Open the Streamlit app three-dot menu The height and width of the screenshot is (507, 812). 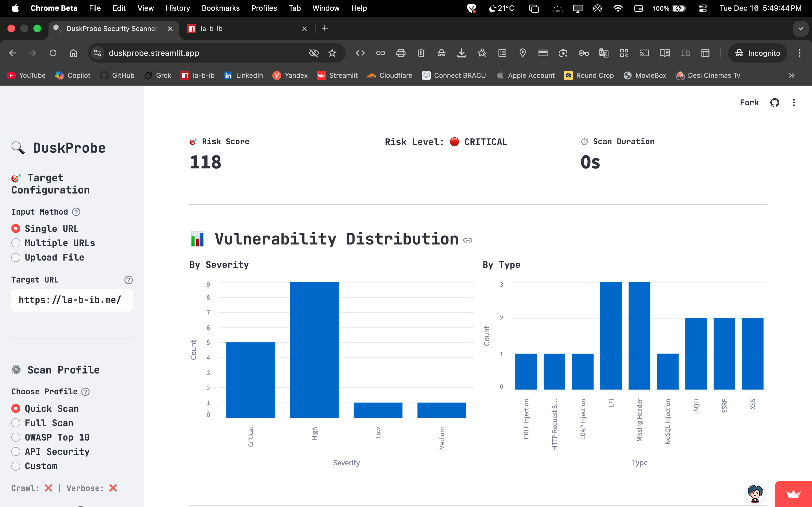794,103
